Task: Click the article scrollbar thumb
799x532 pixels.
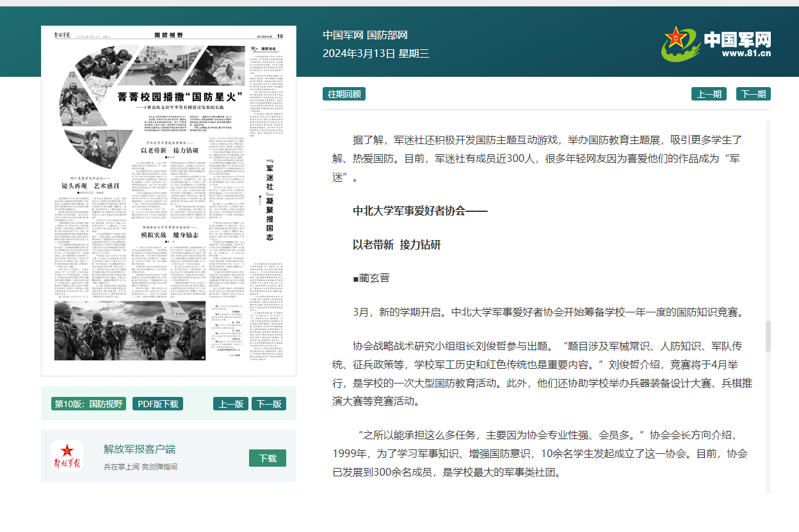Action: tap(768, 336)
